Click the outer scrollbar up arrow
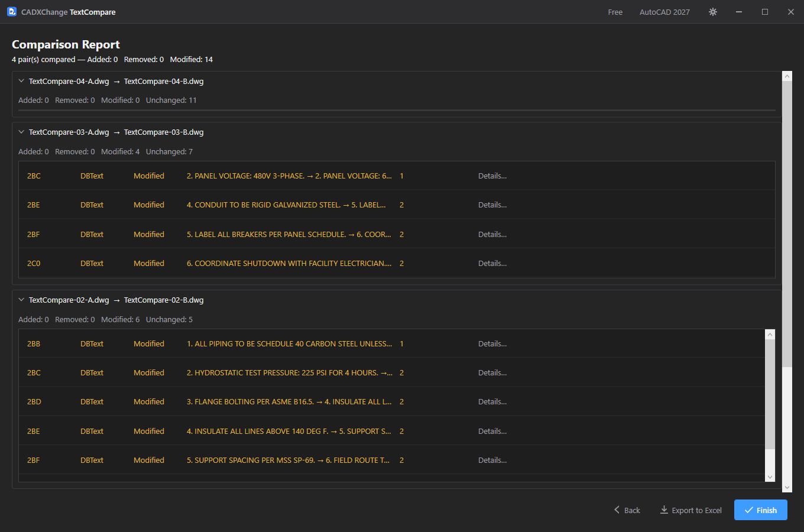 click(x=787, y=76)
